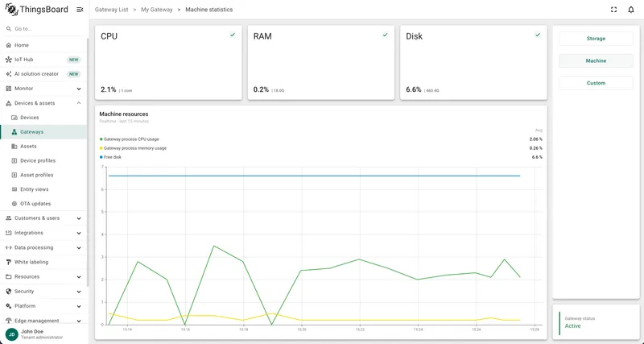Expand the Platform chevron

coord(79,306)
